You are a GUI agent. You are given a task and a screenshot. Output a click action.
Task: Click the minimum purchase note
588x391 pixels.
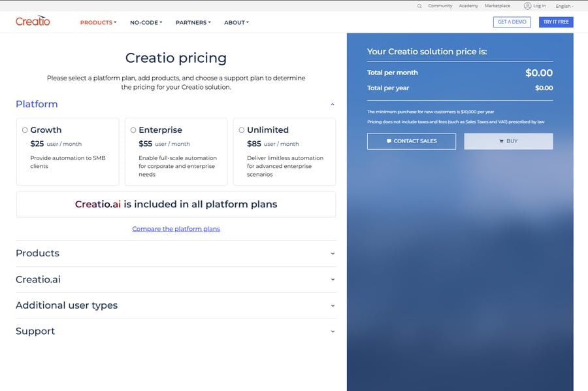(x=431, y=112)
